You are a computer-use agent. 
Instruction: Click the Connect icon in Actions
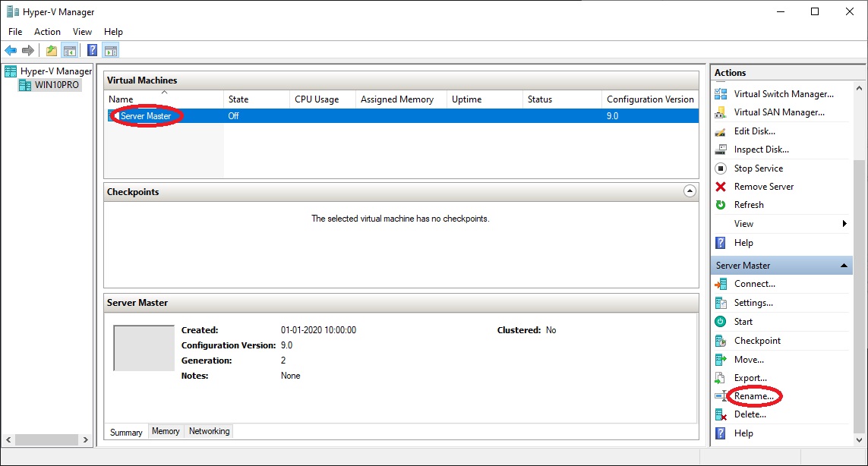coord(721,284)
